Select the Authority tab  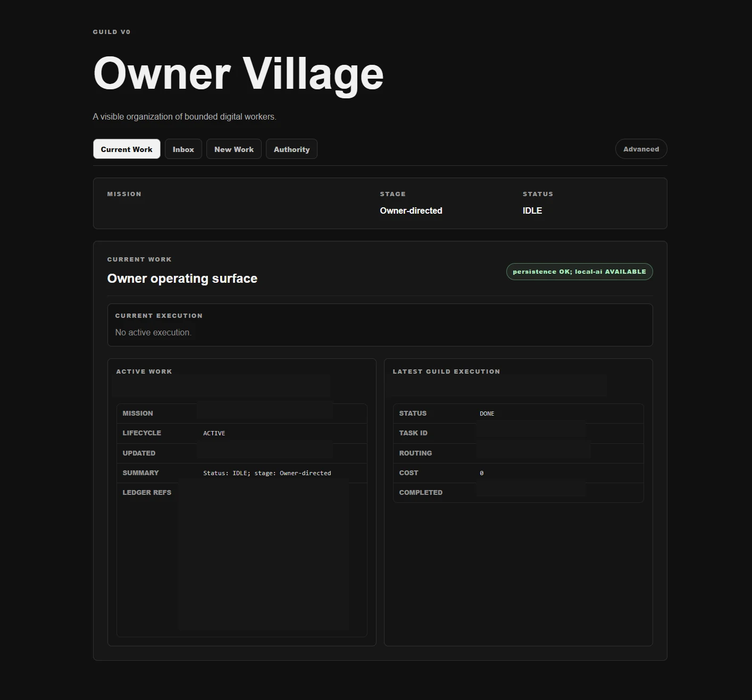pyautogui.click(x=291, y=149)
